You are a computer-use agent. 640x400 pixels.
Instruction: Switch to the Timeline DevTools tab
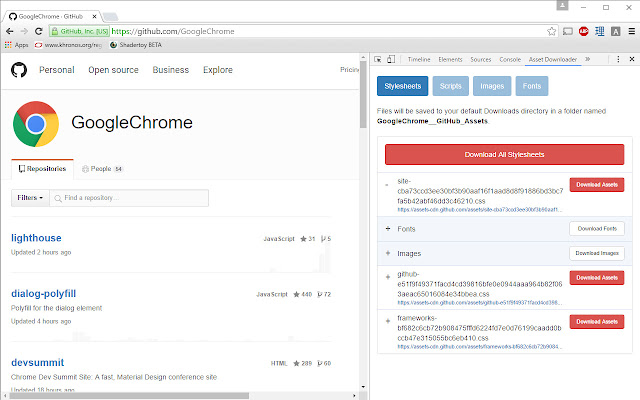point(419,60)
